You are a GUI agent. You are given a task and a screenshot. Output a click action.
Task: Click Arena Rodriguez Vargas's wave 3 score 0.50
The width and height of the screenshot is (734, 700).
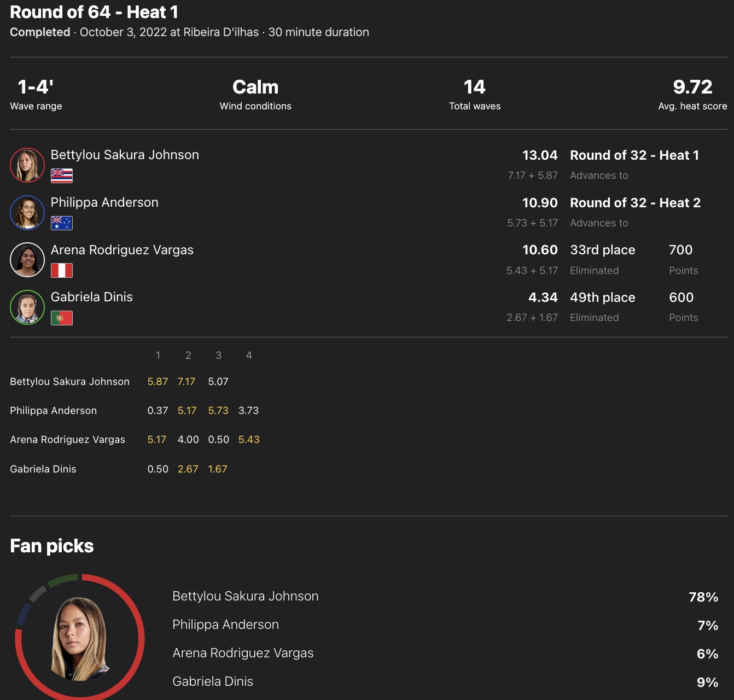tap(219, 440)
